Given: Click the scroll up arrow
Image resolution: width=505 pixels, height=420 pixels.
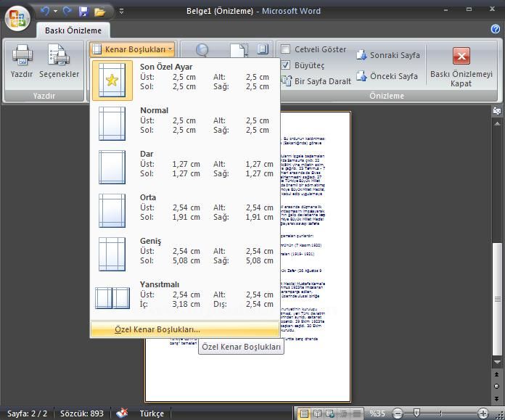Looking at the screenshot, I should 497,123.
